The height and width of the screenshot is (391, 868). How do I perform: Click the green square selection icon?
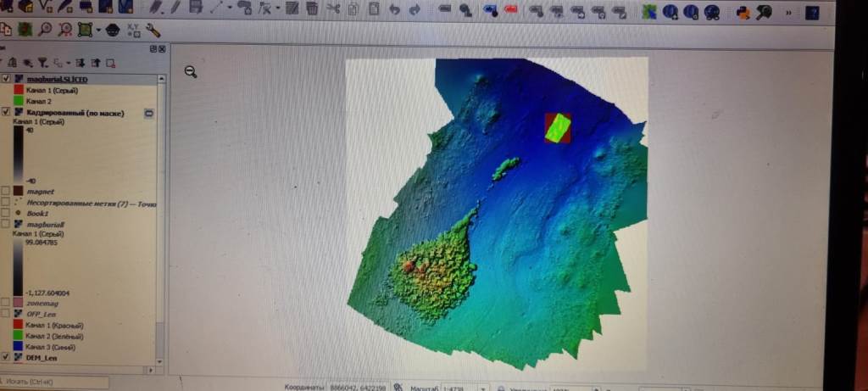tap(85, 30)
